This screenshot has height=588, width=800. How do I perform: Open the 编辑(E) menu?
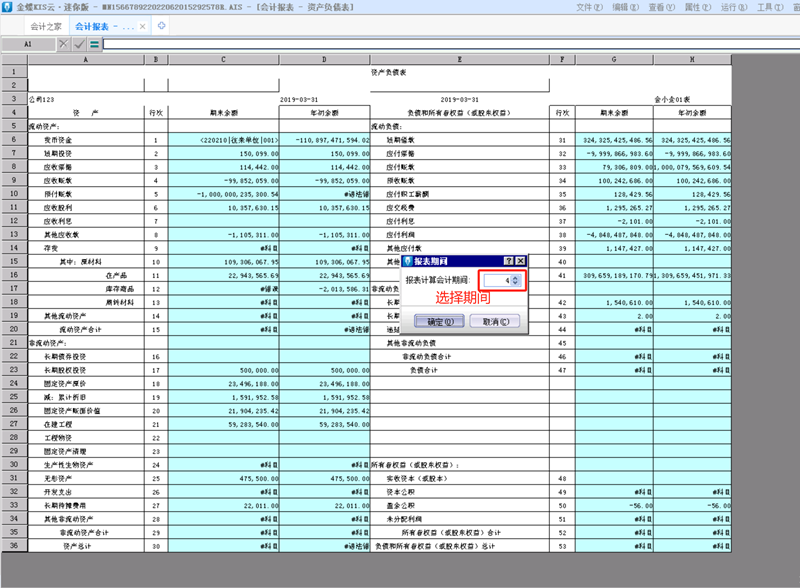(x=626, y=6)
